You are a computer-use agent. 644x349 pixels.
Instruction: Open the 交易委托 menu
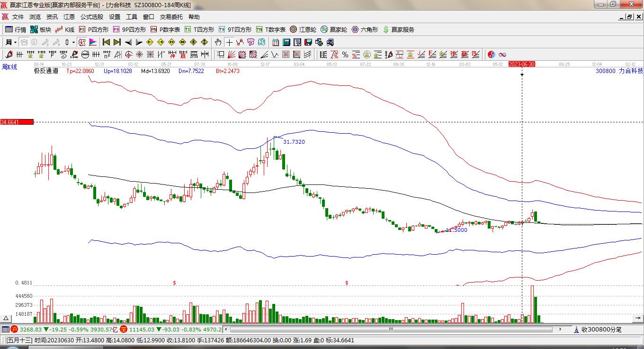[x=171, y=17]
